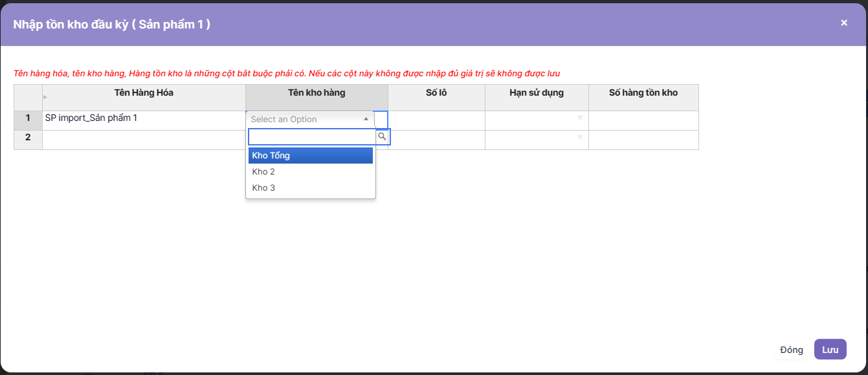The height and width of the screenshot is (375, 868).
Task: Focus the warehouse dropdown search field
Action: 311,136
